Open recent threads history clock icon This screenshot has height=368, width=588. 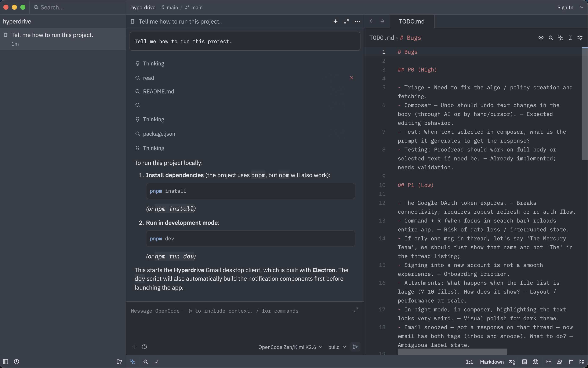pos(17,362)
